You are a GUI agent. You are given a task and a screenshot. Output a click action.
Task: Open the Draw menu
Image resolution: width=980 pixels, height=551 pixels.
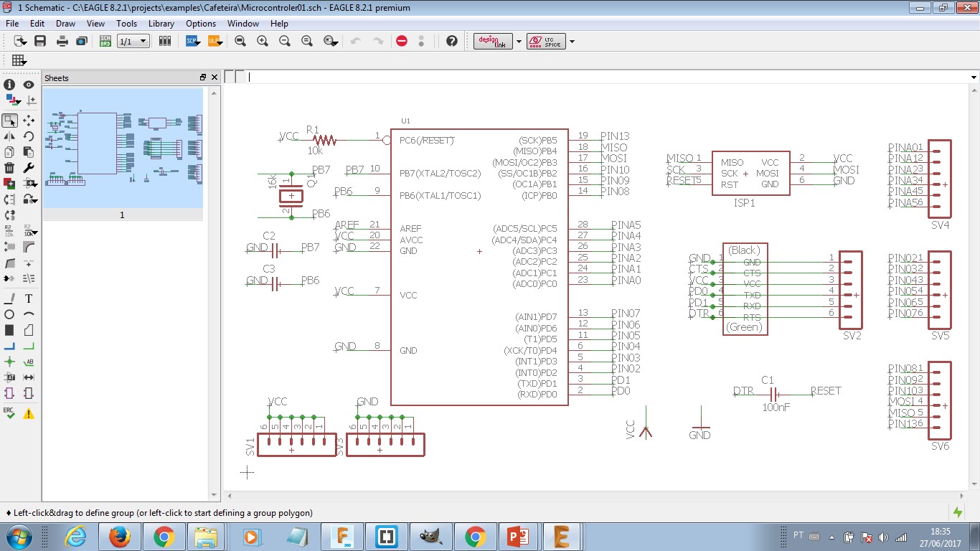click(65, 24)
